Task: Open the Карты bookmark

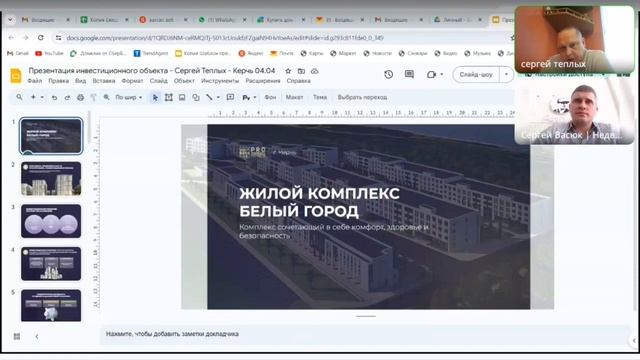Action: click(x=312, y=53)
